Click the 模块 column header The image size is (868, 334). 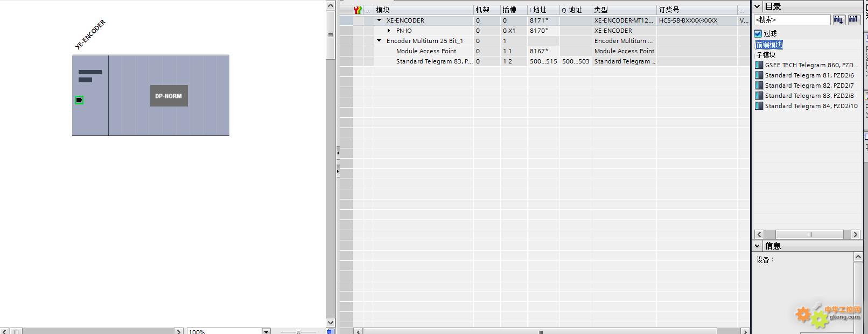pyautogui.click(x=424, y=10)
